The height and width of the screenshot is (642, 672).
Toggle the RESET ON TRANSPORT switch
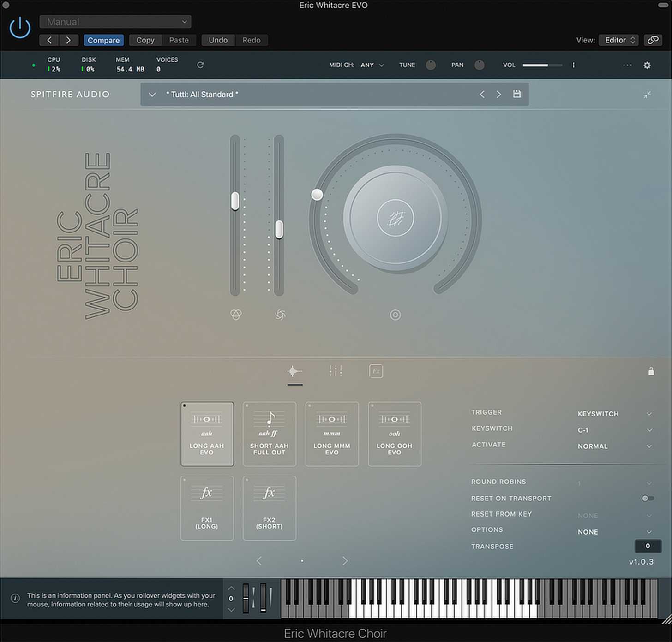648,498
